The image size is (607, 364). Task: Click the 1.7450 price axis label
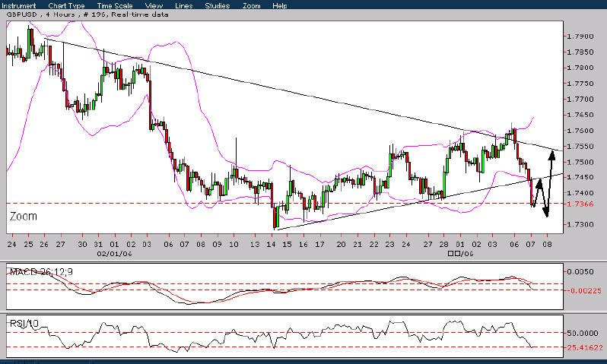[580, 177]
